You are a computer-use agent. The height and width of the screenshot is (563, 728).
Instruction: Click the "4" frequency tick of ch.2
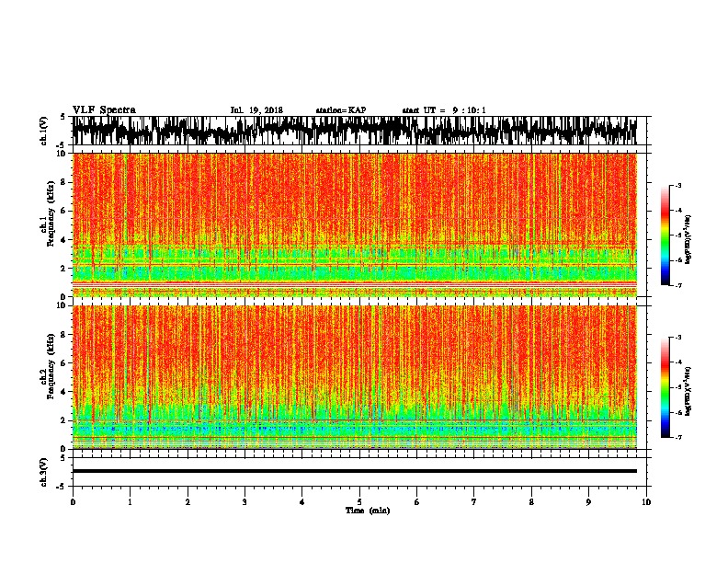[x=64, y=392]
